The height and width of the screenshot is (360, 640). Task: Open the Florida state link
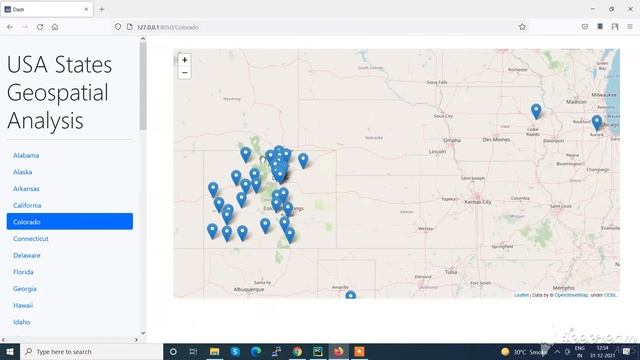click(x=23, y=272)
